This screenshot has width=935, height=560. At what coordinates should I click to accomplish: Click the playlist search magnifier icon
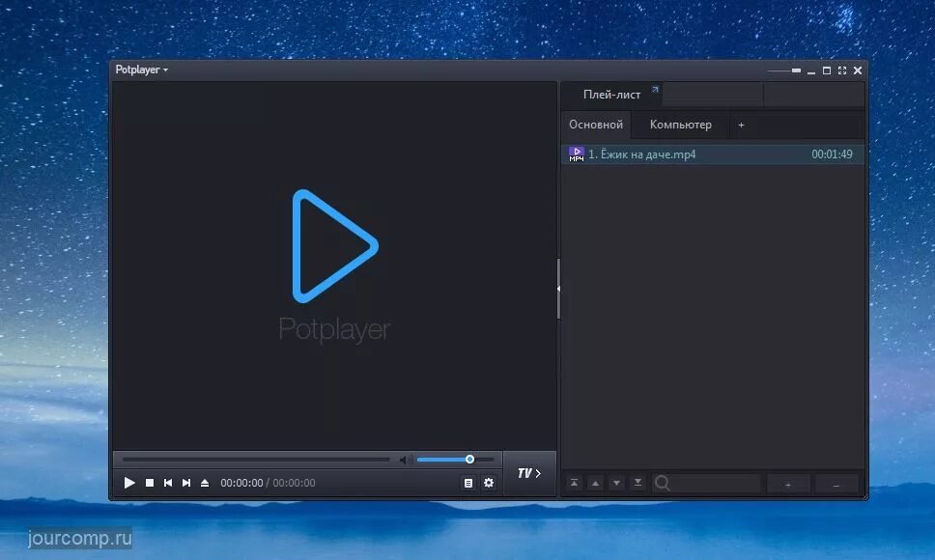click(x=662, y=483)
